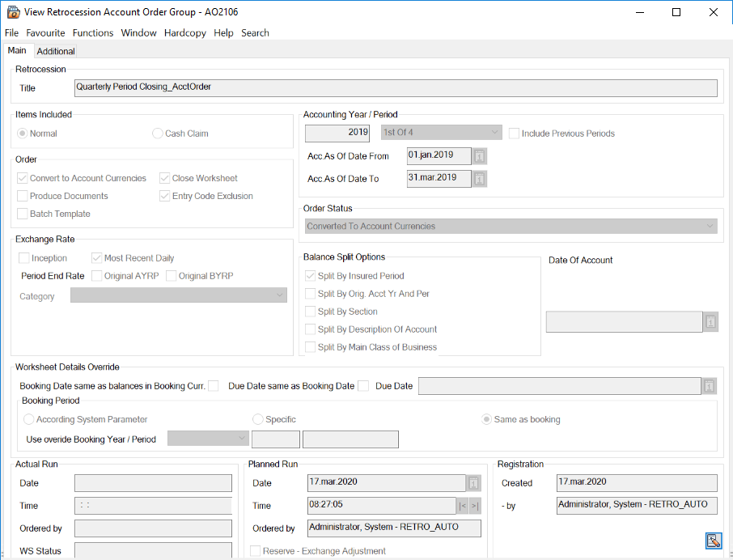Enable the Produce Documents checkbox
The height and width of the screenshot is (560, 733).
coord(23,196)
